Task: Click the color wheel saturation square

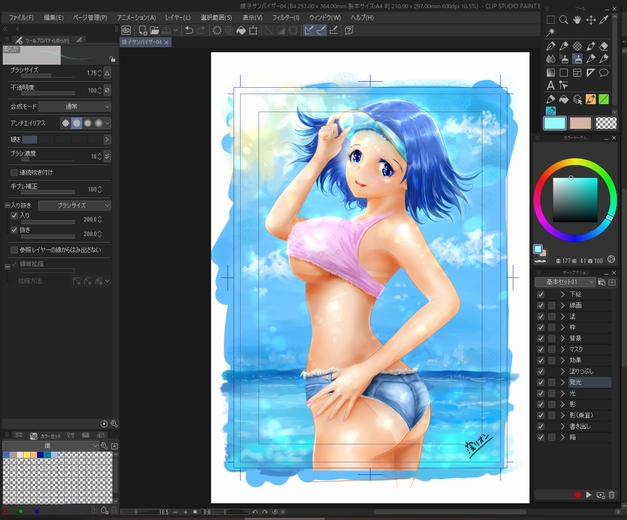Action: (x=575, y=200)
